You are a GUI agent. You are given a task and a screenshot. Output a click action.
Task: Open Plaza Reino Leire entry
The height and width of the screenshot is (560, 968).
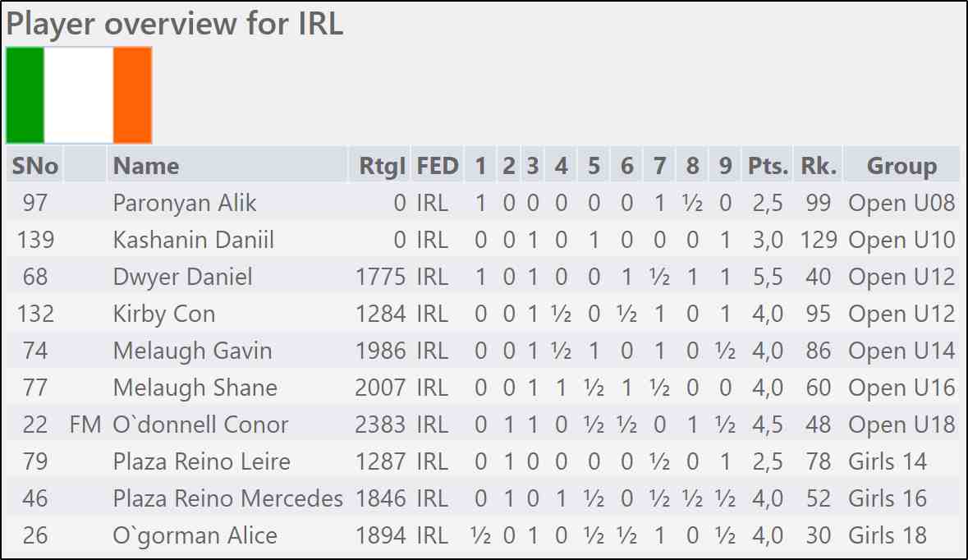pyautogui.click(x=201, y=461)
